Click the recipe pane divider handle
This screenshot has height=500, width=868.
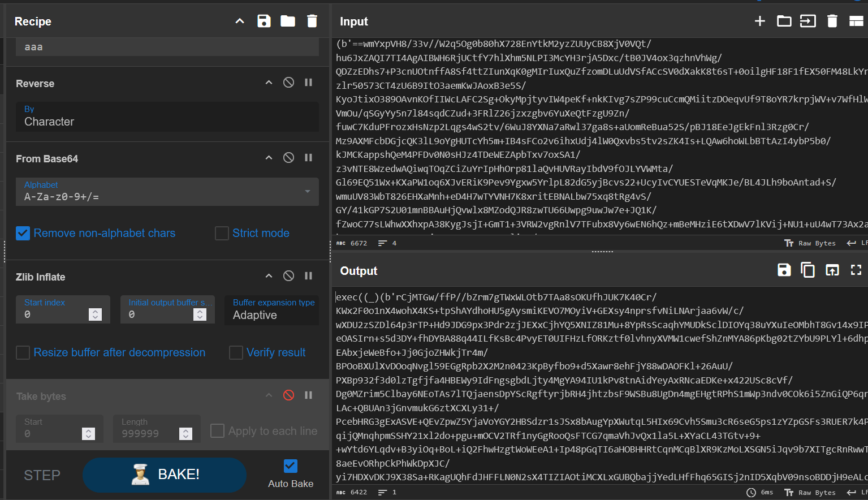330,251
